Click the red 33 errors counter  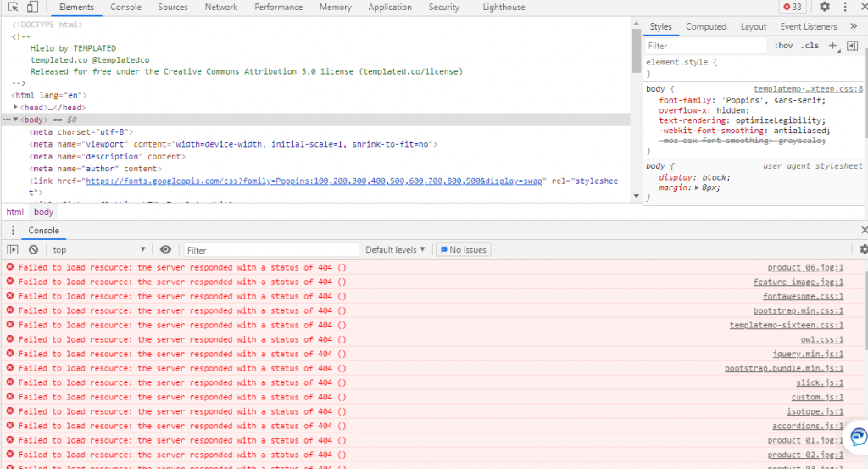(x=793, y=7)
